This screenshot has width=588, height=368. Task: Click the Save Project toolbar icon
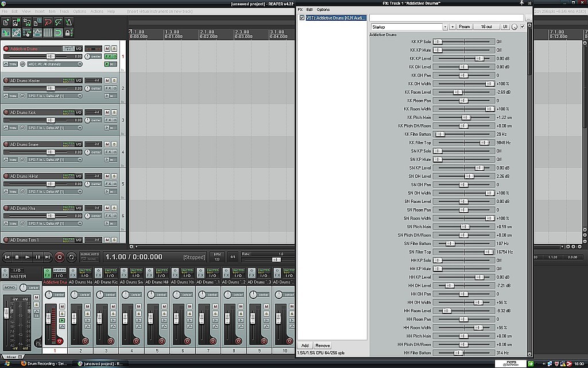27,22
